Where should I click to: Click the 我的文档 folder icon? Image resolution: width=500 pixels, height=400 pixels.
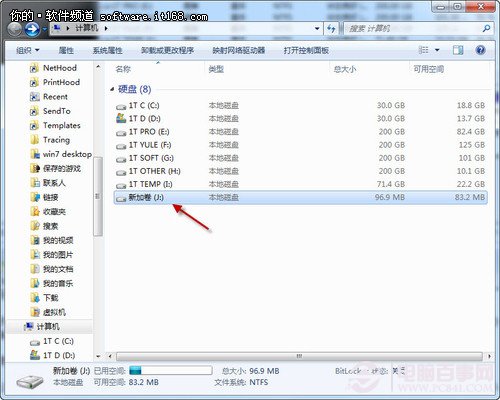pyautogui.click(x=35, y=269)
